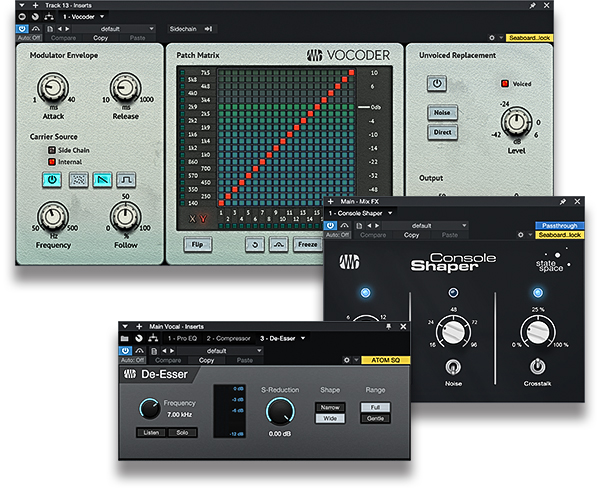The width and height of the screenshot is (600, 488).
Task: Add insert with plus icon in Main Mix FX
Action: pos(331,201)
